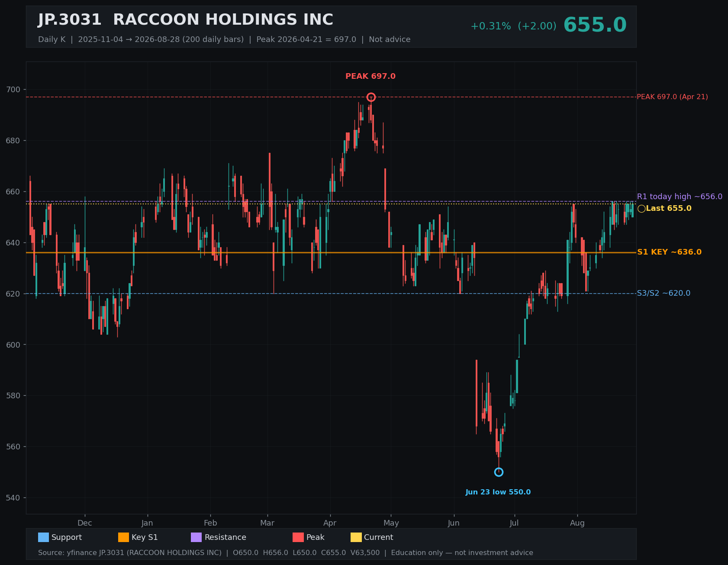Select the blue Jun 23 low circle marker
This screenshot has width=728, height=565.
pyautogui.click(x=499, y=472)
